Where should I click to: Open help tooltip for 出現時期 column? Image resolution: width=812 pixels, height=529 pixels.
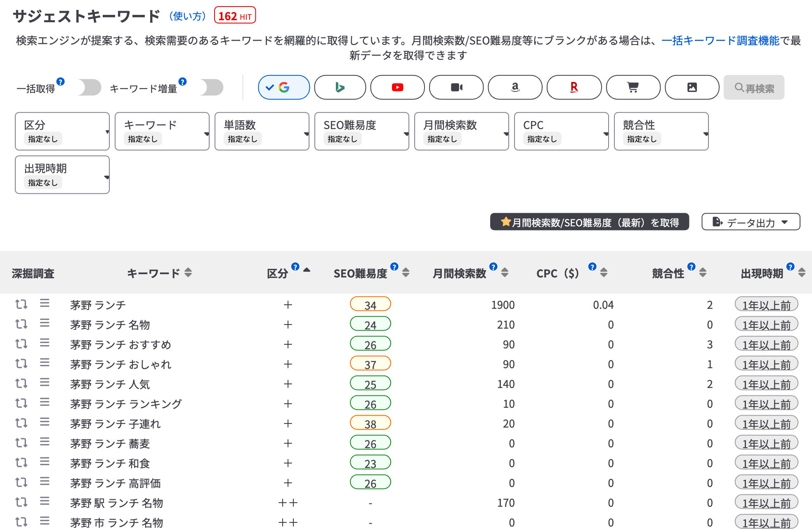791,267
